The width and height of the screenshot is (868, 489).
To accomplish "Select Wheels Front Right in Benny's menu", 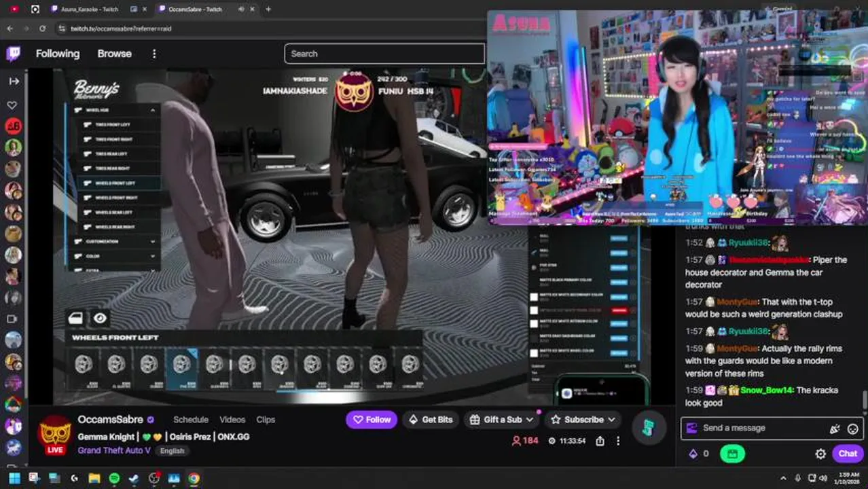I will (118, 198).
